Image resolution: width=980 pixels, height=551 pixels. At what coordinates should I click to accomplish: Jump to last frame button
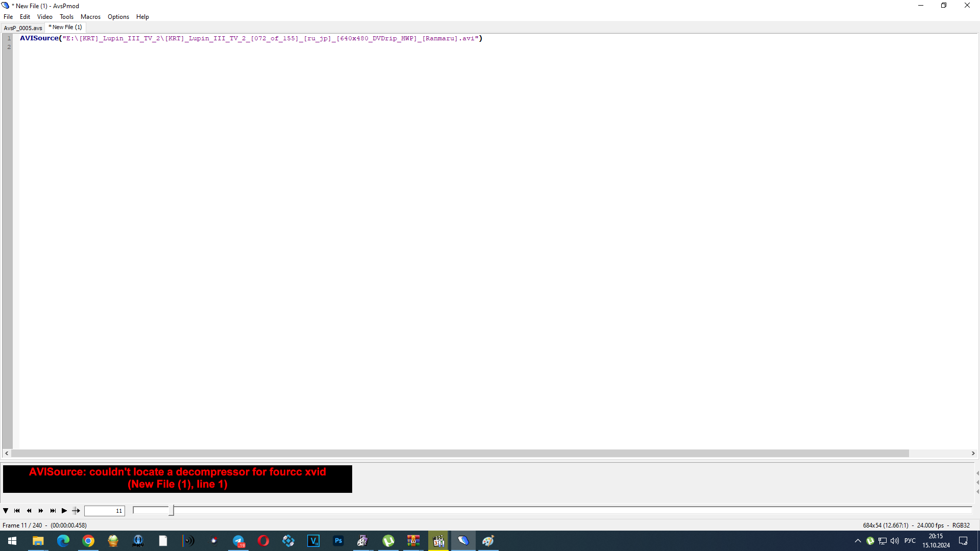pyautogui.click(x=53, y=511)
